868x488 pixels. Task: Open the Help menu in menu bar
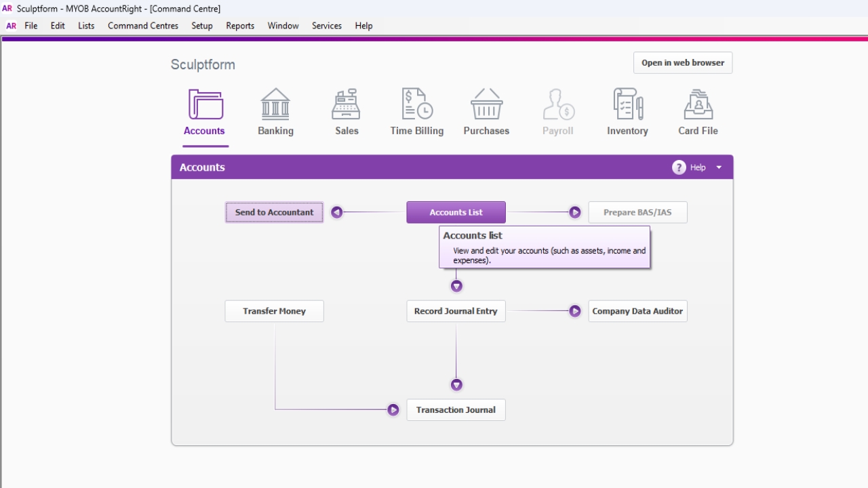click(x=363, y=26)
